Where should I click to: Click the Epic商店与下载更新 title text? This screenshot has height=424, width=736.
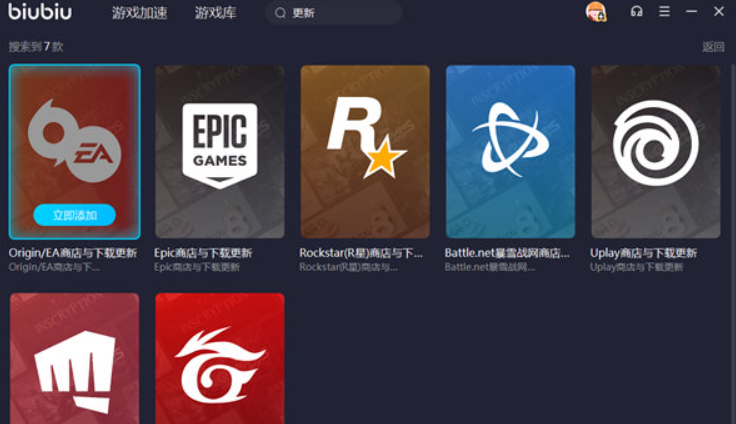pos(203,253)
